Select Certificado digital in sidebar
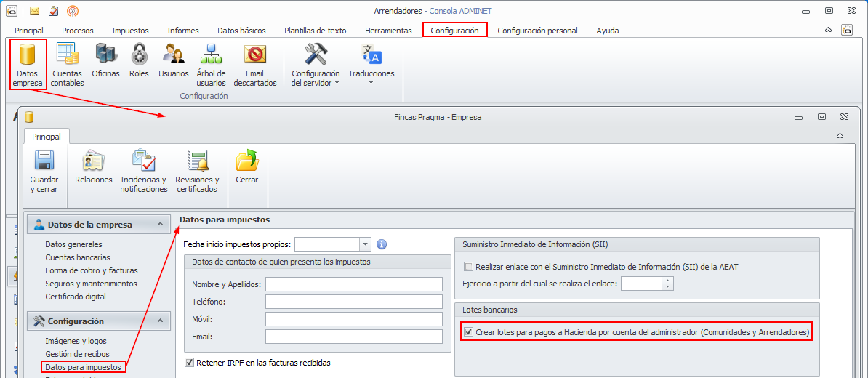Image resolution: width=868 pixels, height=378 pixels. [76, 297]
